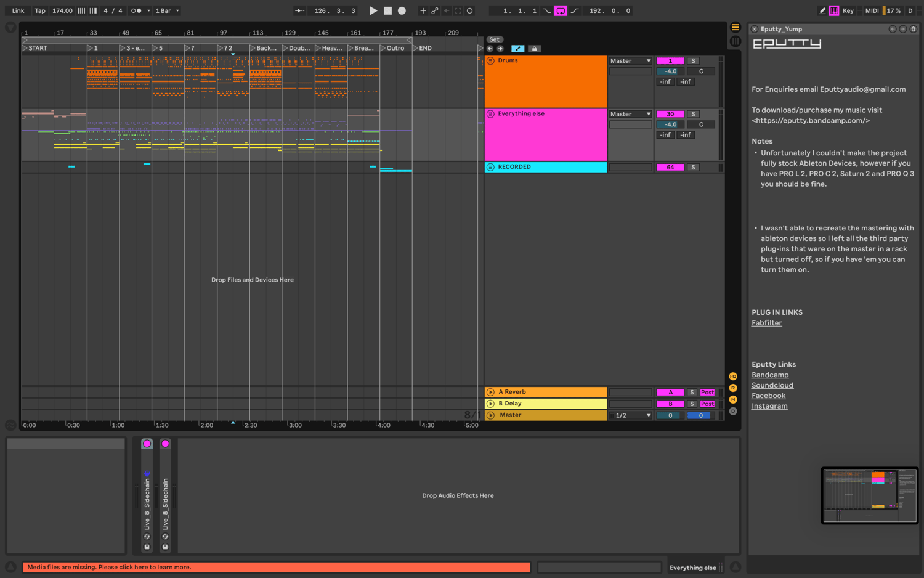Screen dimensions: 924x578
Task: Click the Stop button in transport
Action: click(x=387, y=10)
